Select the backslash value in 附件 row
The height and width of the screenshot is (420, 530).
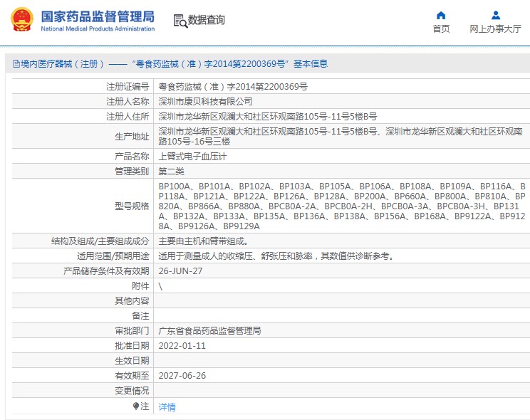(x=160, y=287)
